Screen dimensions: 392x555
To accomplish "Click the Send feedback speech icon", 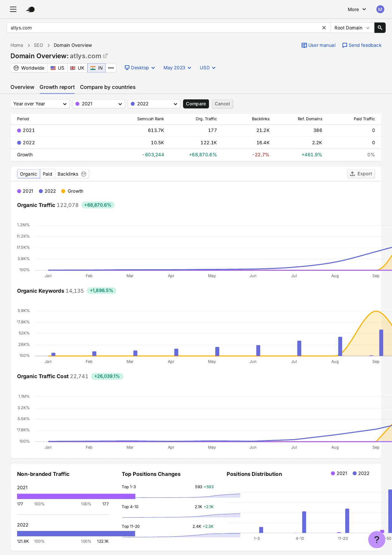I will tap(345, 45).
